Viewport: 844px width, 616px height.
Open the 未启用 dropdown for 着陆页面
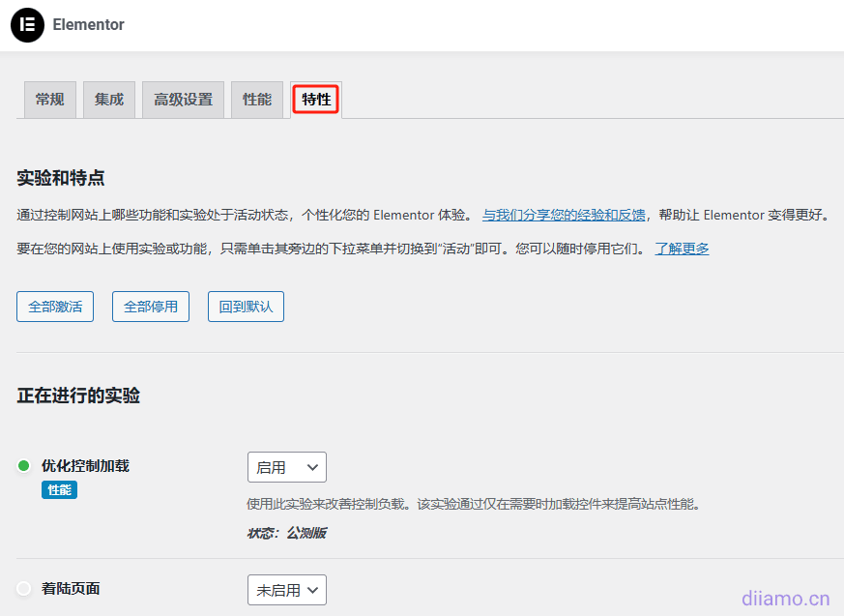(x=286, y=589)
